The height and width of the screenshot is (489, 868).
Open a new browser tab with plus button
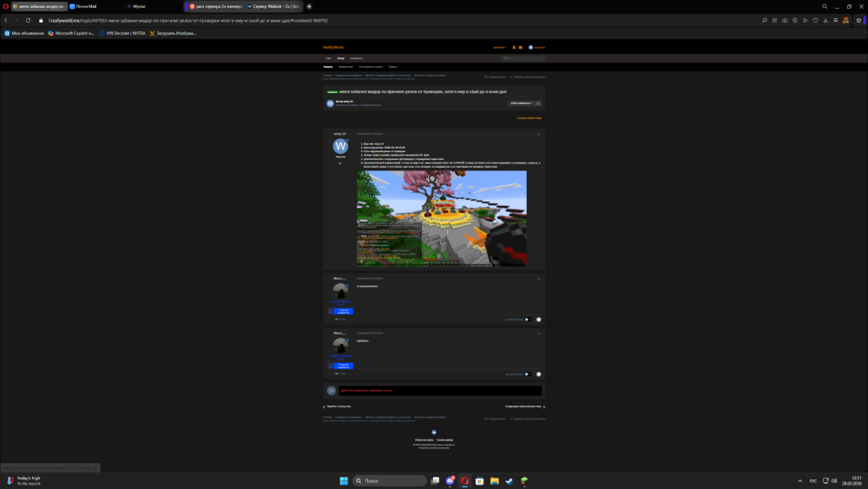309,7
